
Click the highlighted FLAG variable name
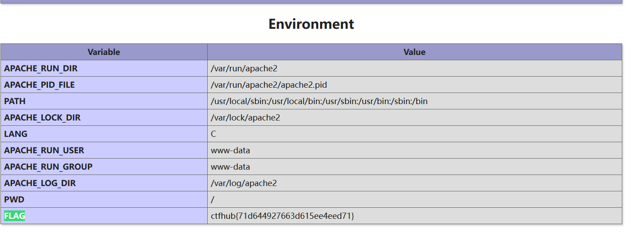[x=15, y=216]
